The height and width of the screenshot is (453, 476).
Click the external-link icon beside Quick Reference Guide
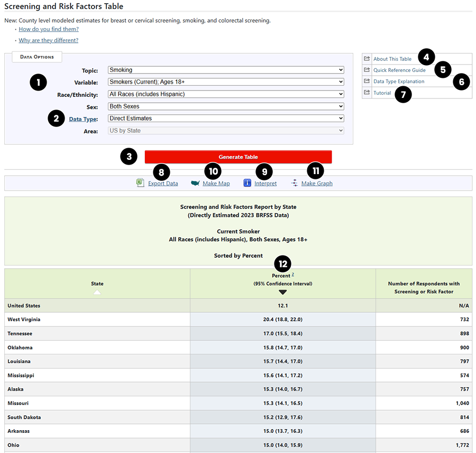(x=367, y=70)
